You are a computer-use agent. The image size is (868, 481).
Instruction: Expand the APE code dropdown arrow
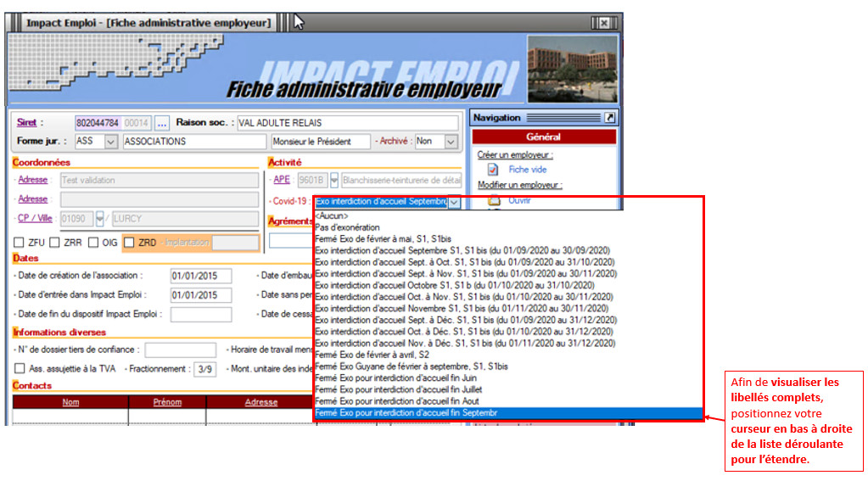[333, 180]
